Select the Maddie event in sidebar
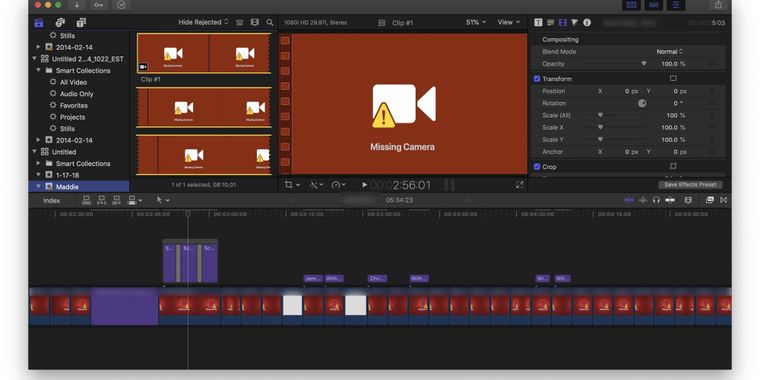760x380 pixels. pyautogui.click(x=79, y=187)
